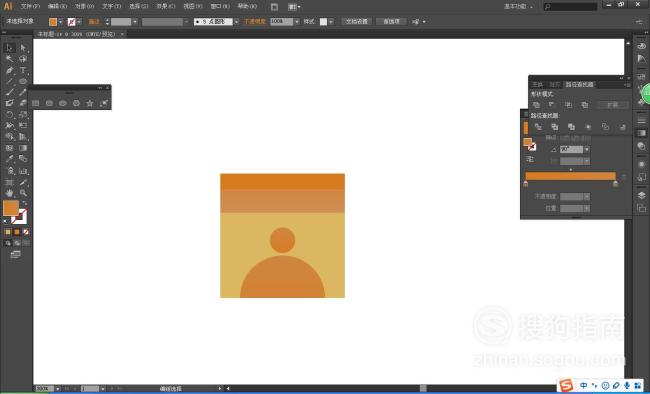This screenshot has width=650, height=394.
Task: Click Intersect shape mode in Pathfinder
Action: coord(568,105)
